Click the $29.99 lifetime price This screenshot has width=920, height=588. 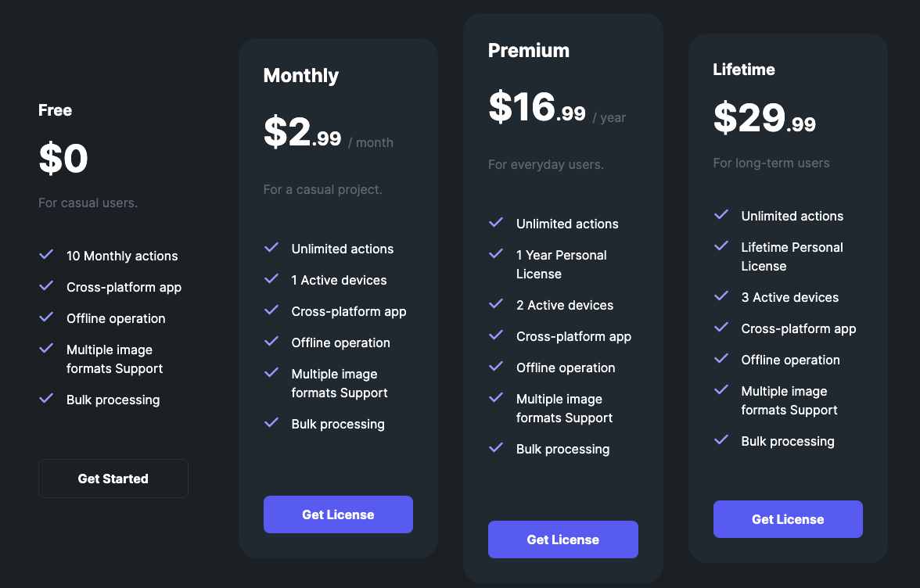point(764,117)
